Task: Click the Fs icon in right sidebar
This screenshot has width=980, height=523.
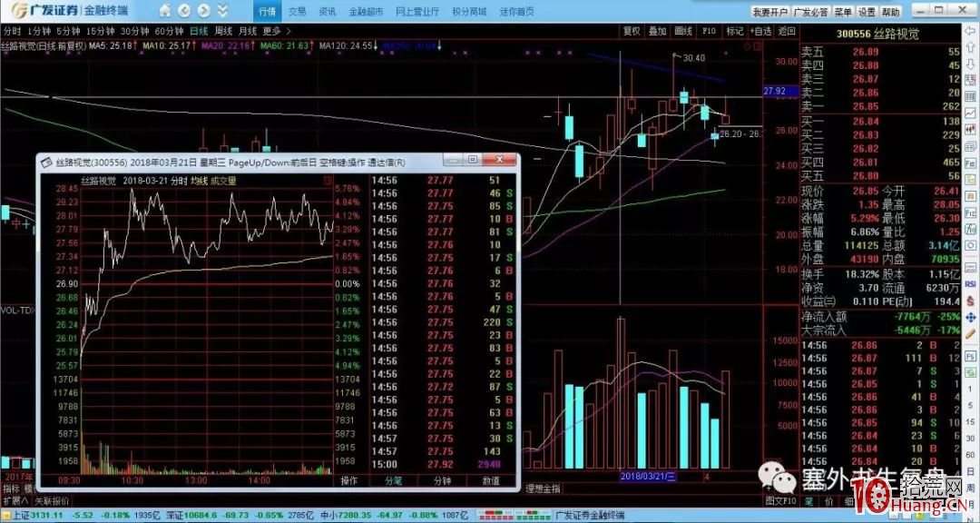Action: 970,355
